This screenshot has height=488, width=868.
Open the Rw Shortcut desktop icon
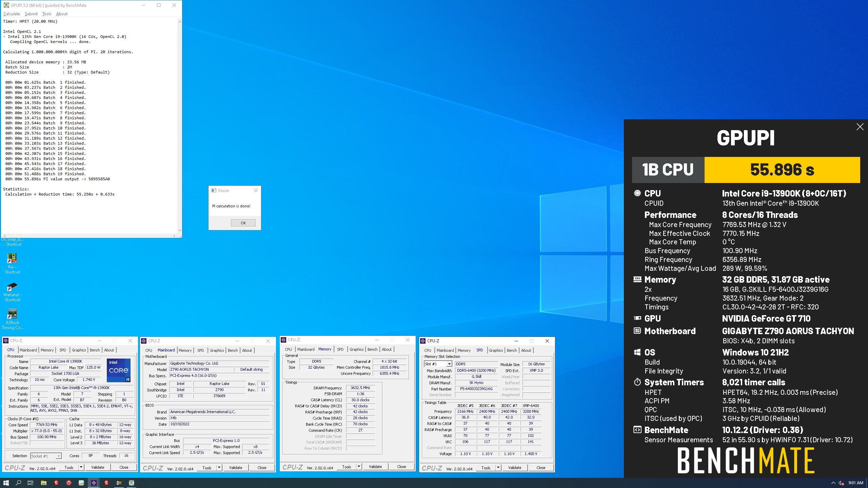pyautogui.click(x=12, y=263)
